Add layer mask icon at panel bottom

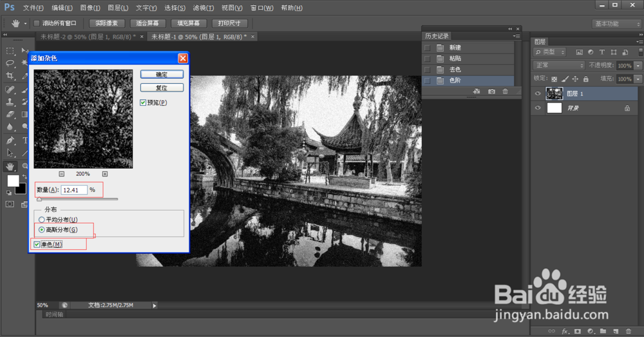click(x=578, y=331)
